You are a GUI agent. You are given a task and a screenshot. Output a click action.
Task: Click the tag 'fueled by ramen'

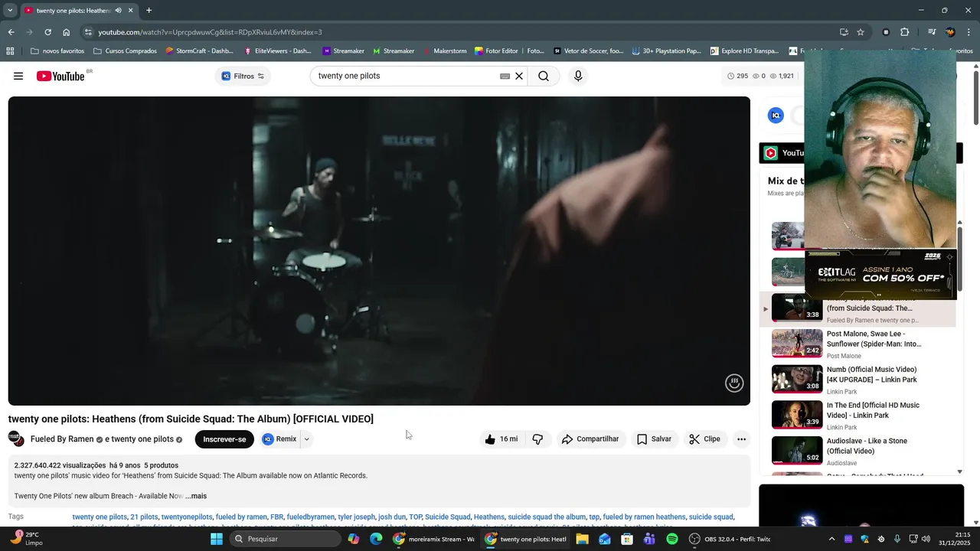pyautogui.click(x=241, y=517)
